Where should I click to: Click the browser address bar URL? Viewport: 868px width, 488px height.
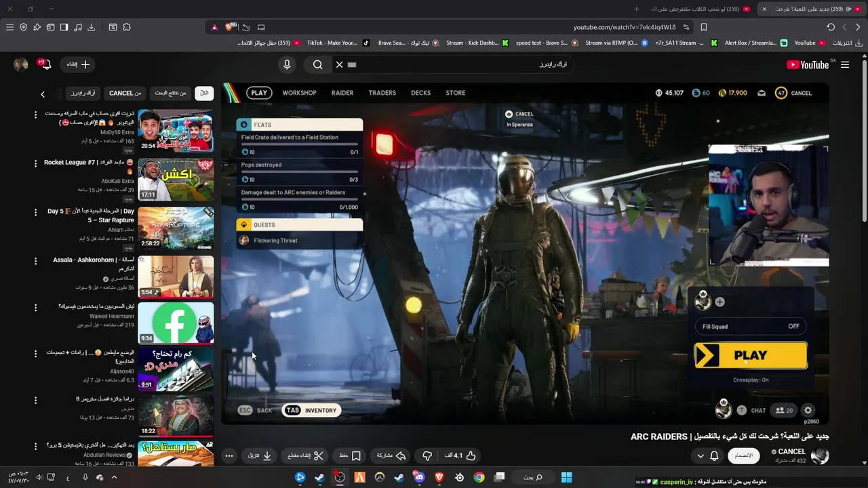pos(625,27)
